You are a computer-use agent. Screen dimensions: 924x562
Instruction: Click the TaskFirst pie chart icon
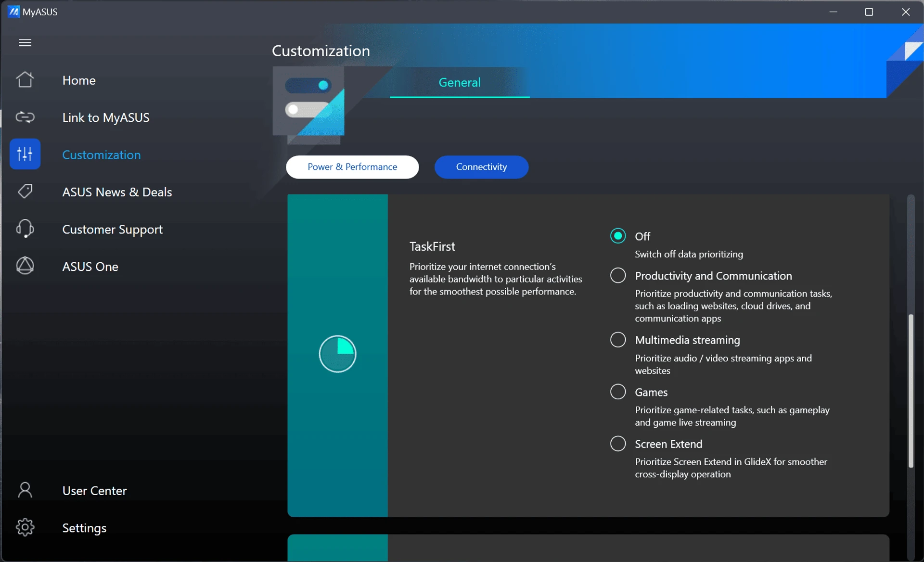click(x=337, y=354)
